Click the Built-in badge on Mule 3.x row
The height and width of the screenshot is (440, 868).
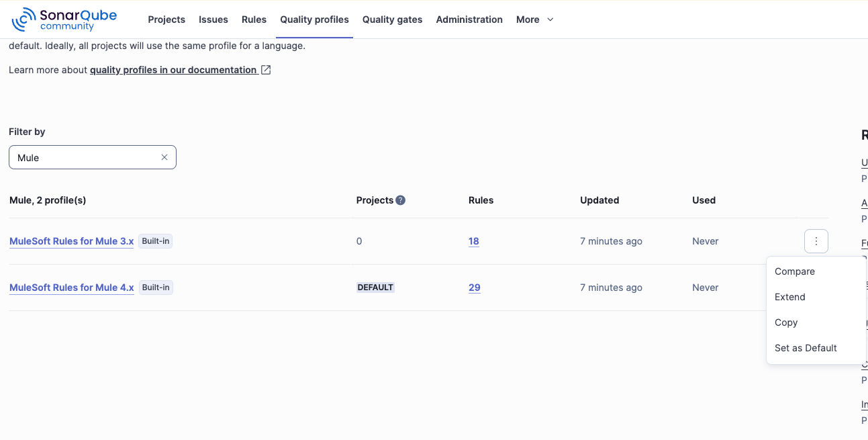156,241
